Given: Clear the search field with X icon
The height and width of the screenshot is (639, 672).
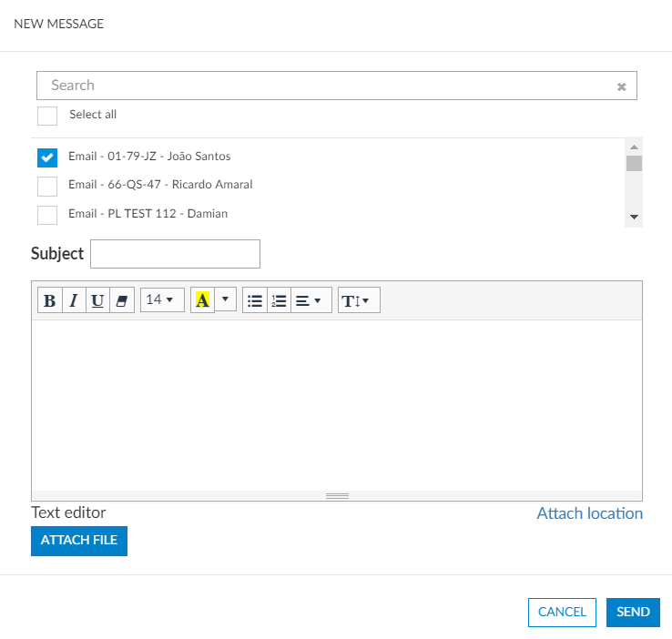Looking at the screenshot, I should 622,86.
